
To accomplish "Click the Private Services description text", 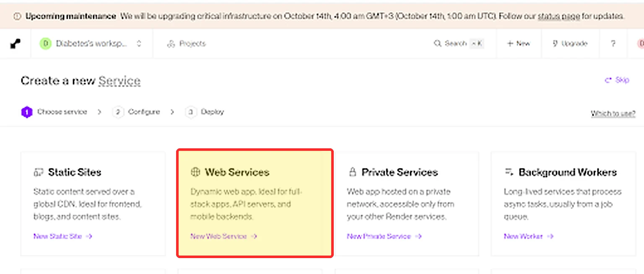I will 400,204.
